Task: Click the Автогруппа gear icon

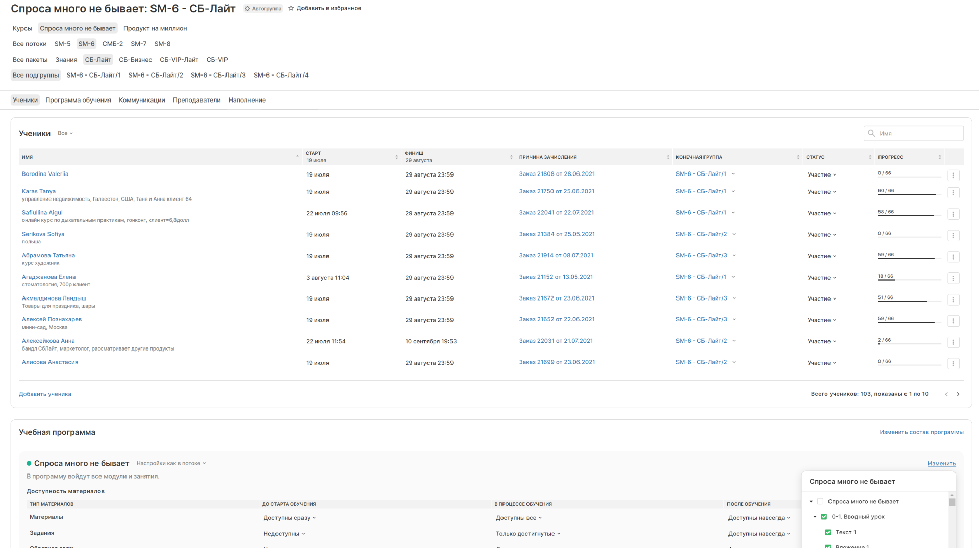Action: (x=248, y=9)
